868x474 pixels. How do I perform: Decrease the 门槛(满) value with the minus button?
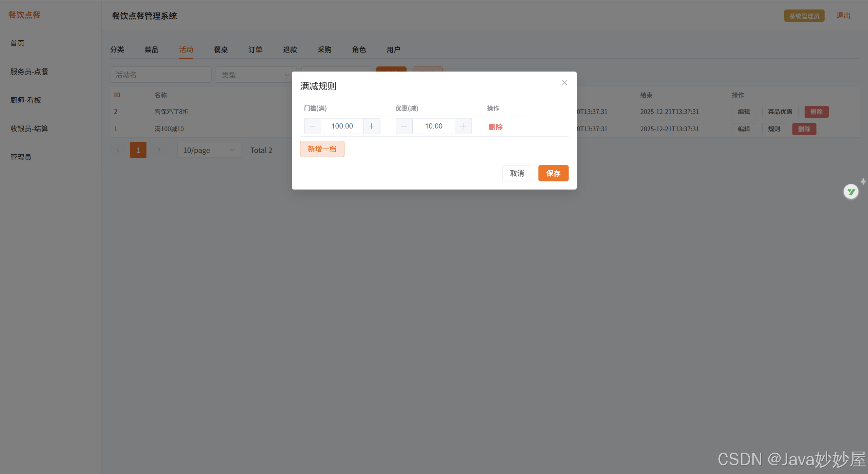tap(312, 126)
